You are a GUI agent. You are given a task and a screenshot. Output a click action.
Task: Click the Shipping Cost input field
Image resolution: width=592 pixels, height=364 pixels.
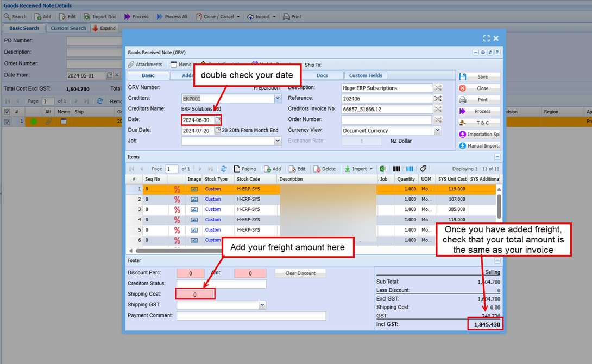pyautogui.click(x=195, y=294)
